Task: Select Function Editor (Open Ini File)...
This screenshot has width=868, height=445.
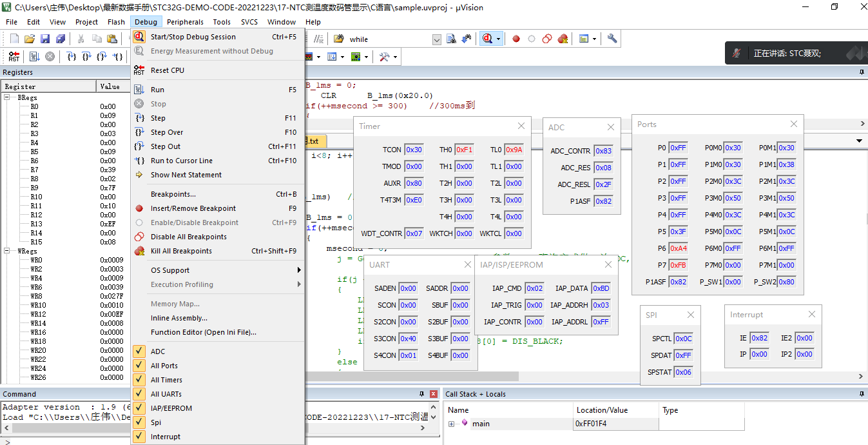Action: (x=218, y=332)
